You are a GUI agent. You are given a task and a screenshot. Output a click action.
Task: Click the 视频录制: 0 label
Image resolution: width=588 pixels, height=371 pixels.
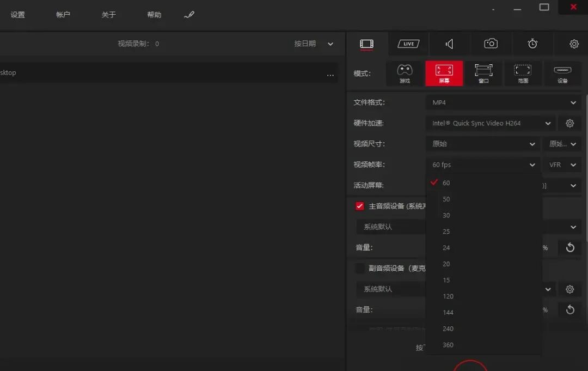tap(138, 44)
